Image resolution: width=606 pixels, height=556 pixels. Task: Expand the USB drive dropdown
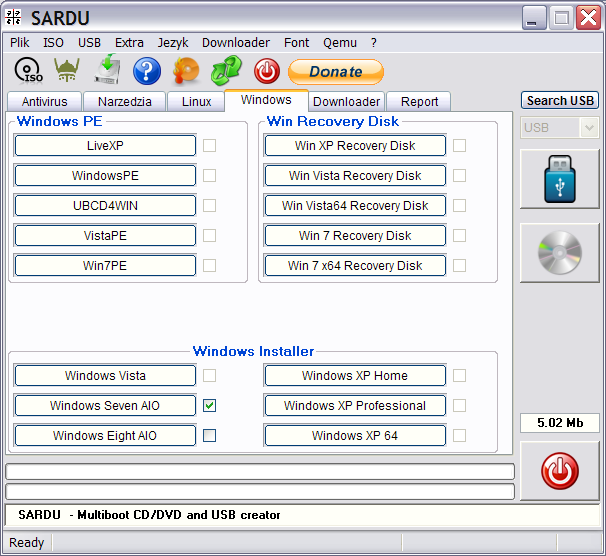(x=589, y=128)
